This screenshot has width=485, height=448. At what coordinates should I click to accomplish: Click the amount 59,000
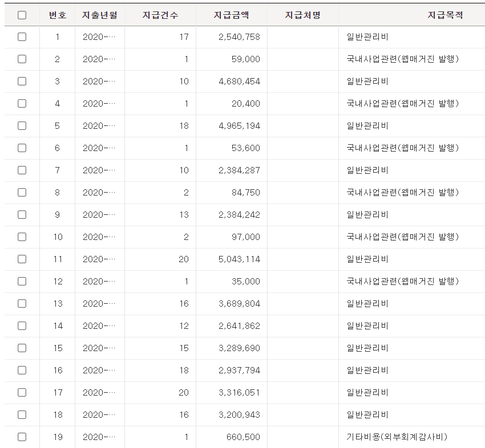(245, 59)
